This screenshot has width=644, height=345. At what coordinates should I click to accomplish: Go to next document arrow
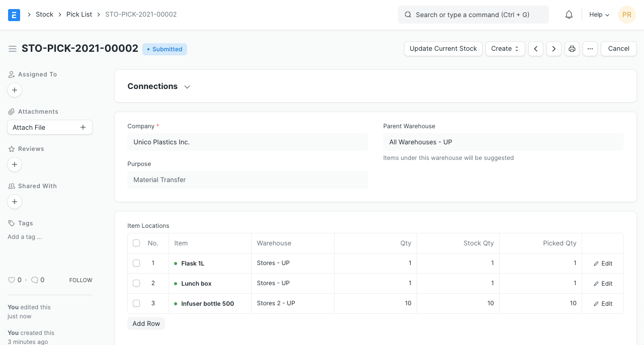coord(554,49)
